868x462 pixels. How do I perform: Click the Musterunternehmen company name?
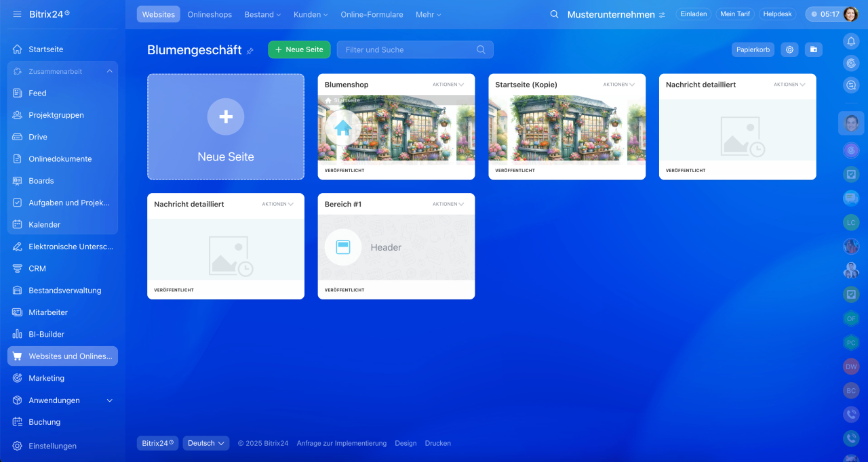tap(611, 14)
